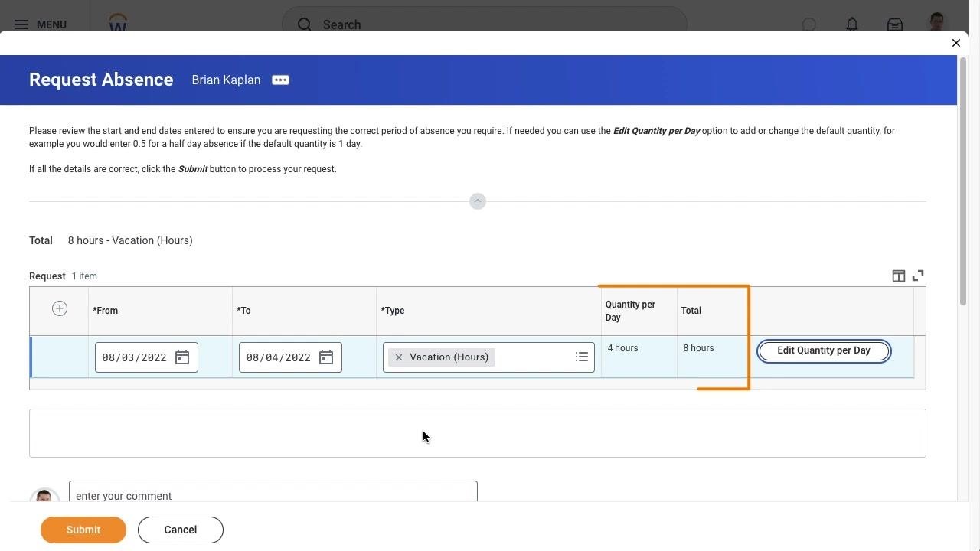
Task: Click the Brian Kaplan name
Action: point(226,80)
